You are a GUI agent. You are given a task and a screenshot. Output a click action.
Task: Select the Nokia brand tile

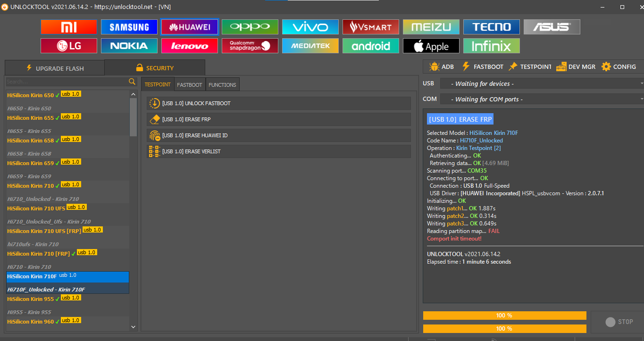[129, 46]
